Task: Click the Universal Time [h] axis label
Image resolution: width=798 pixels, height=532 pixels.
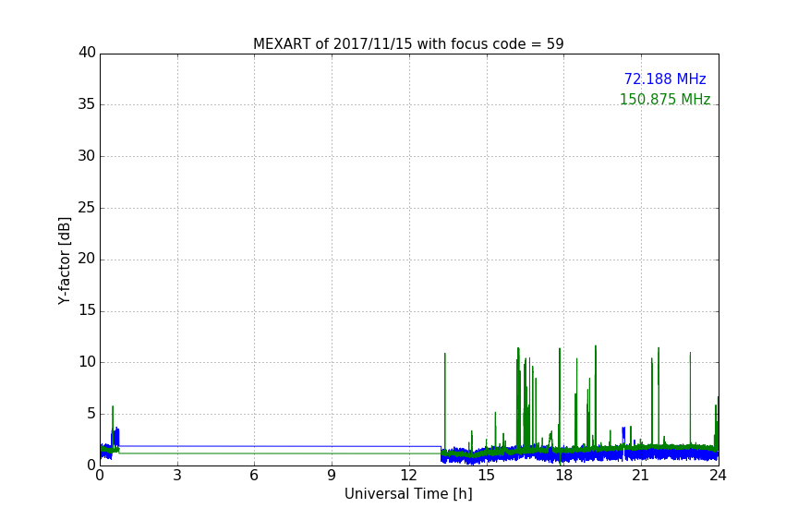Action: click(x=408, y=494)
